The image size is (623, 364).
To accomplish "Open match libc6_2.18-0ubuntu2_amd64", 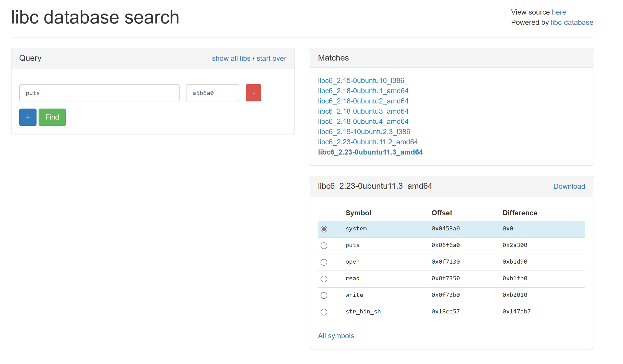I will coord(363,101).
